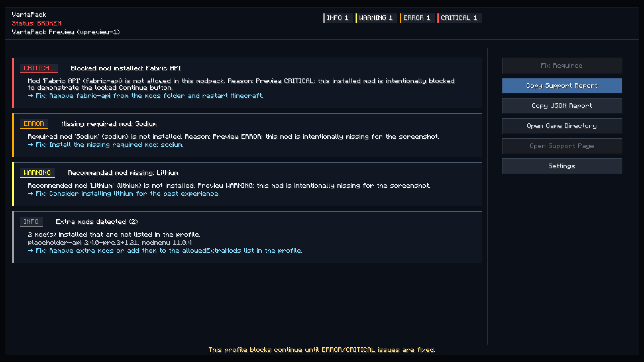Copy the support report
The height and width of the screenshot is (362, 644).
pyautogui.click(x=562, y=86)
